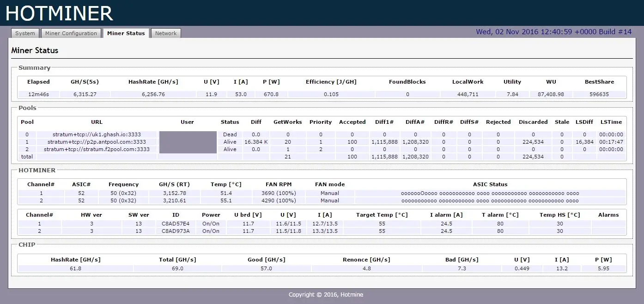Click the HashRate value 6,256.76
This screenshot has width=644, height=304.
pyautogui.click(x=153, y=94)
